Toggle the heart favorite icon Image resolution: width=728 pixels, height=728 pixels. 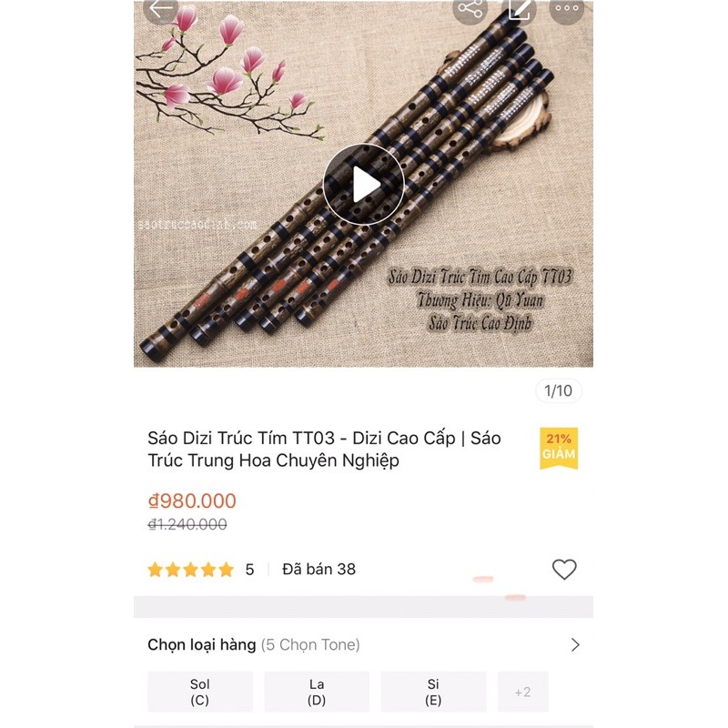pos(564,569)
